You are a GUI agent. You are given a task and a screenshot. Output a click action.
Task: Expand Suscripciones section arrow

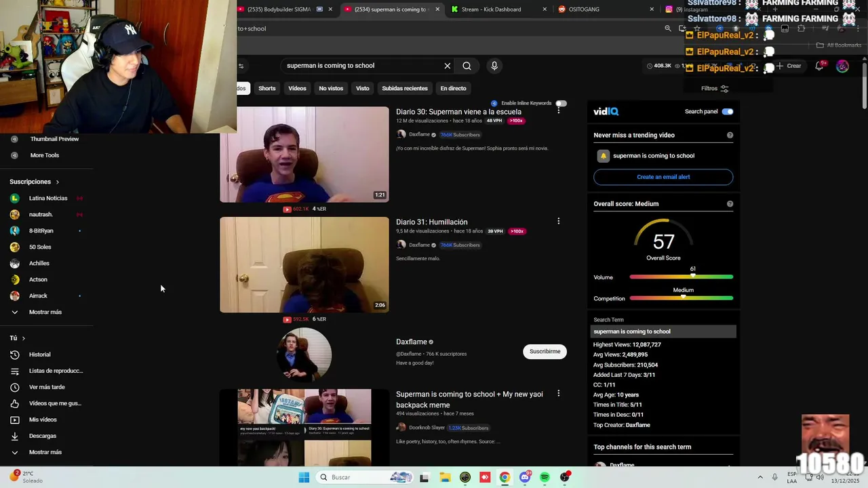[58, 182]
